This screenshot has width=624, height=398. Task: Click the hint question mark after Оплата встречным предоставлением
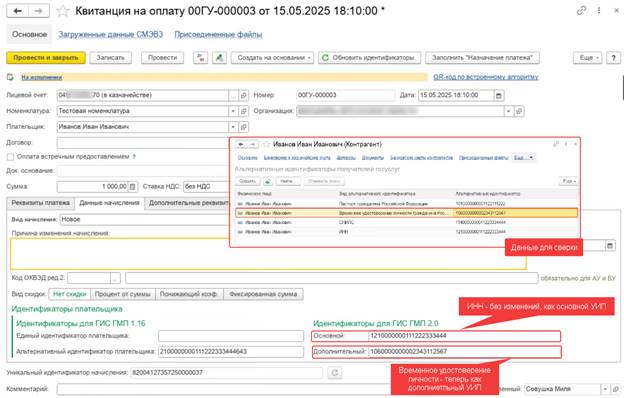pos(134,157)
